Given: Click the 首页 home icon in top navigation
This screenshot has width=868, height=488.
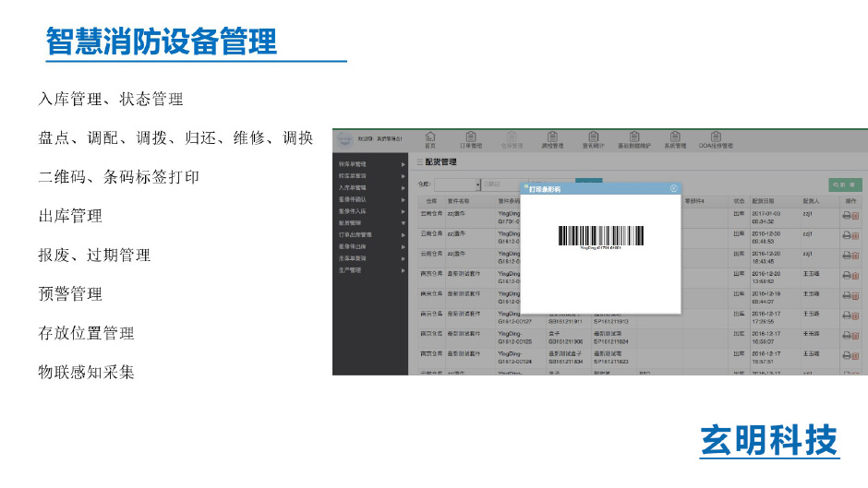Looking at the screenshot, I should pyautogui.click(x=430, y=138).
